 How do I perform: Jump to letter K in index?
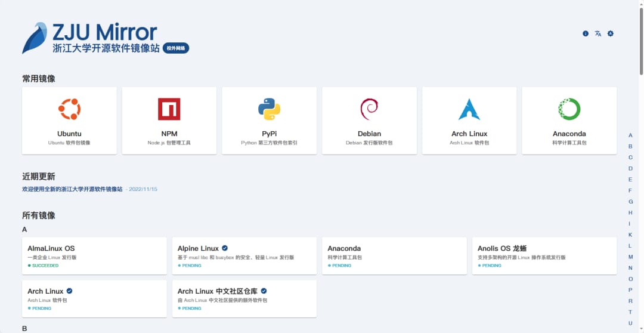click(x=630, y=235)
